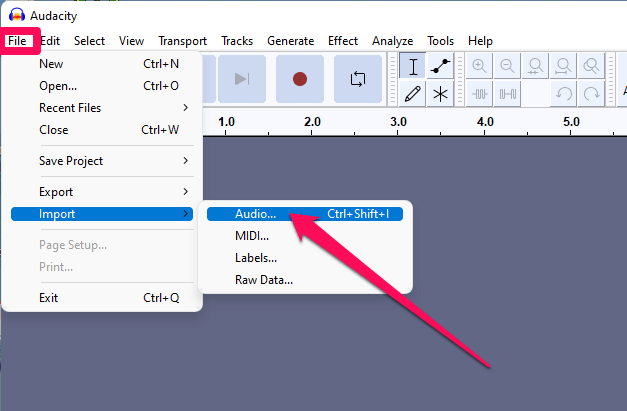
Task: Select the Envelope tool
Action: (440, 66)
